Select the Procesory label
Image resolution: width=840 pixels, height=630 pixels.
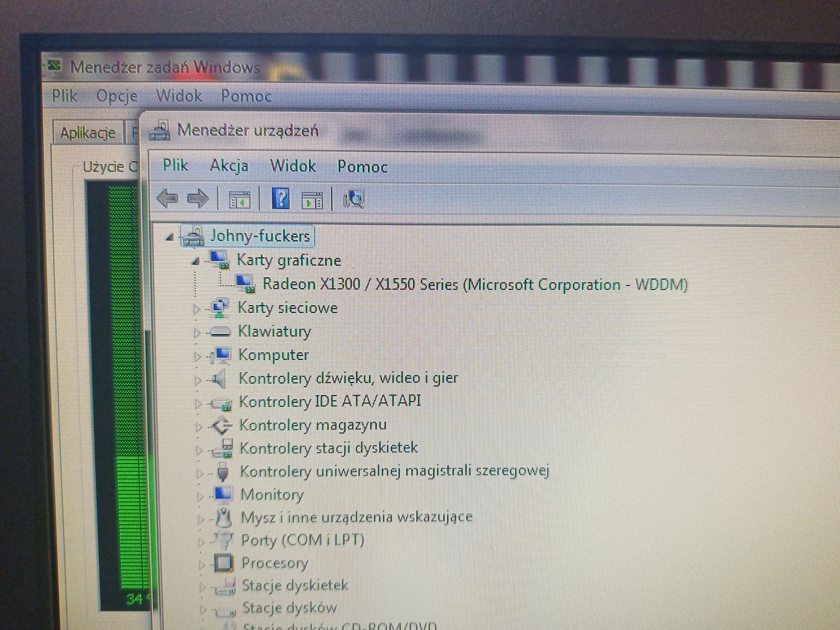click(x=275, y=563)
